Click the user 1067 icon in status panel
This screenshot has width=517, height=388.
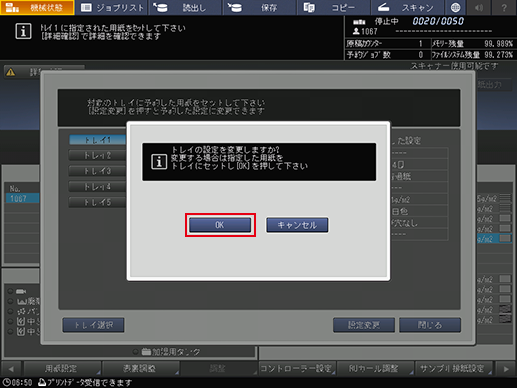pyautogui.click(x=356, y=31)
